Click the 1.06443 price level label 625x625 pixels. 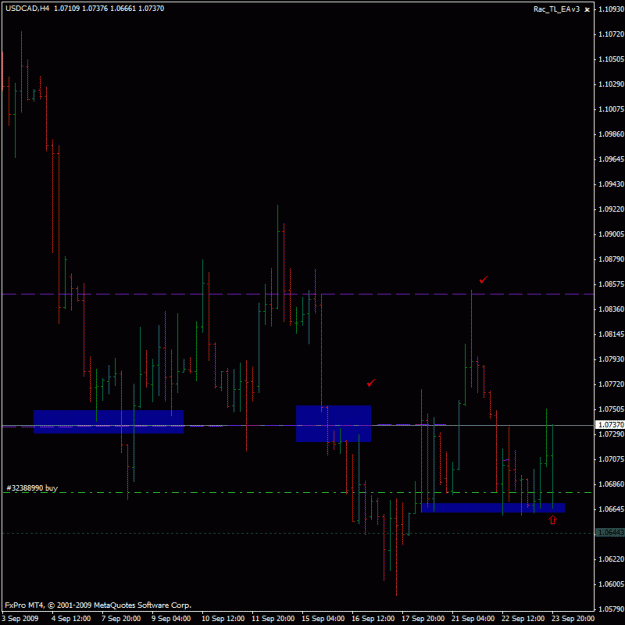click(610, 533)
